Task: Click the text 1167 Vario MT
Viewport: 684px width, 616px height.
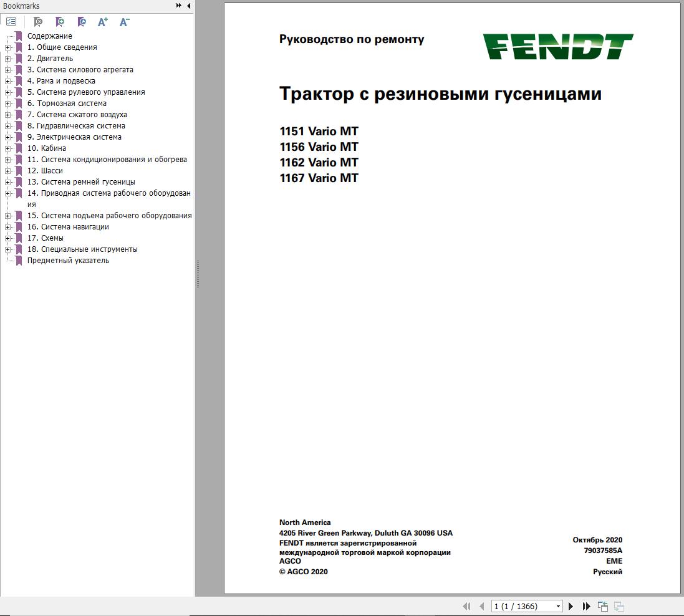Action: [x=319, y=178]
